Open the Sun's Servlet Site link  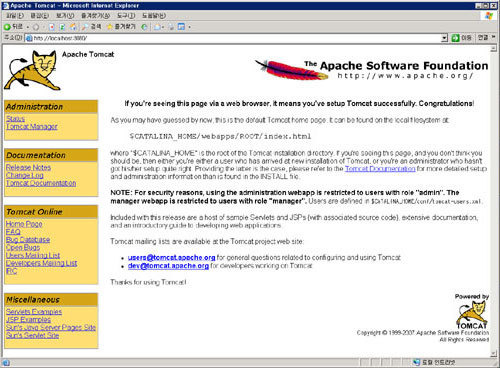point(32,335)
